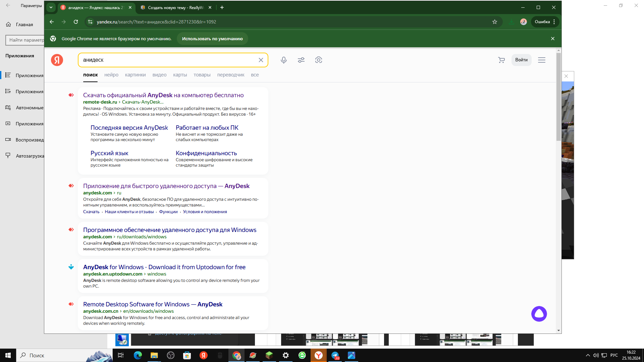This screenshot has width=644, height=362.
Task: Click the Uptodown favicon beside the result
Action: [71, 267]
